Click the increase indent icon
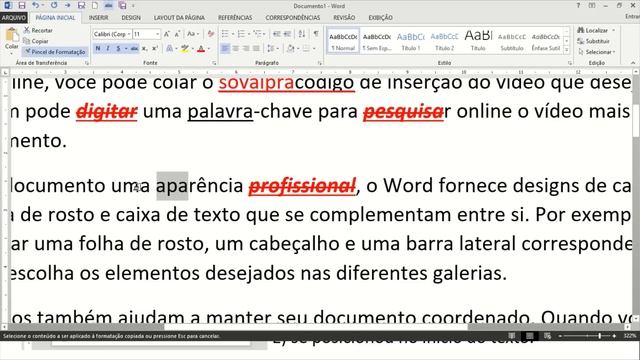Screen dimensions: 640x360 pos(287,34)
